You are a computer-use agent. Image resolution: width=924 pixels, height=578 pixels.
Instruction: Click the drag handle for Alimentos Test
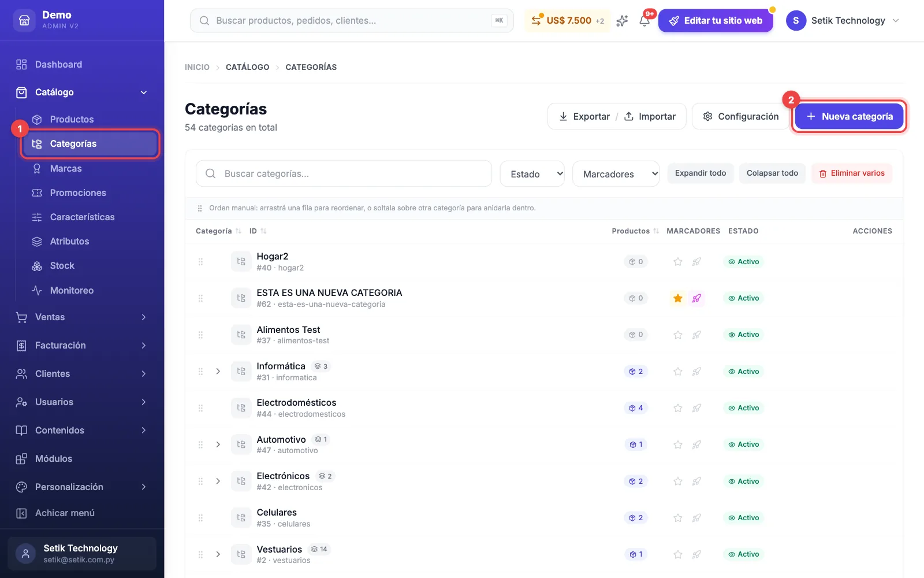[200, 335]
